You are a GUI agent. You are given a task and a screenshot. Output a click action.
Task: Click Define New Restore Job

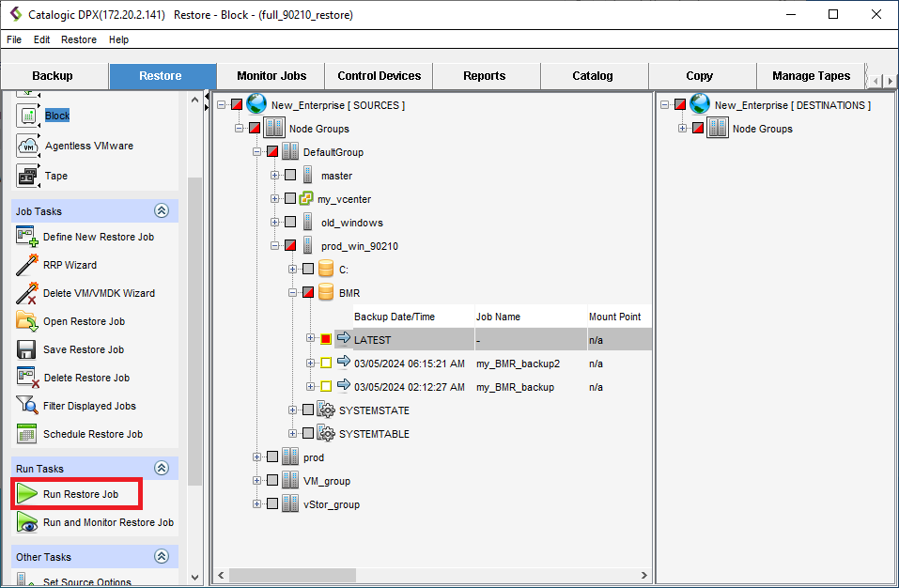coord(98,237)
